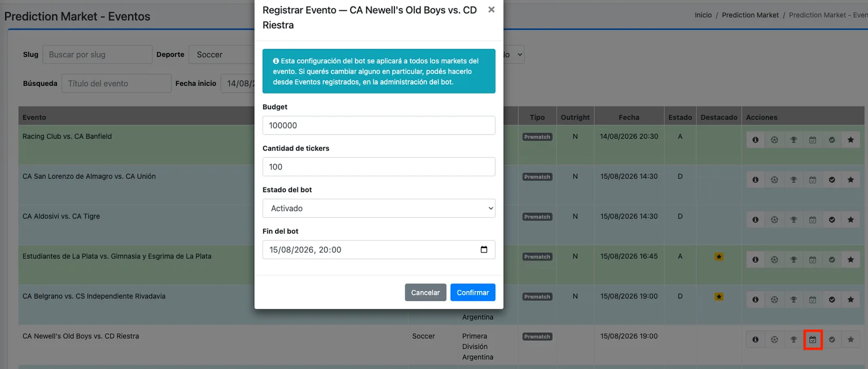Screen dimensions: 868x369
Task: Click Destacado star badge in Belgrano row
Action: click(x=719, y=297)
